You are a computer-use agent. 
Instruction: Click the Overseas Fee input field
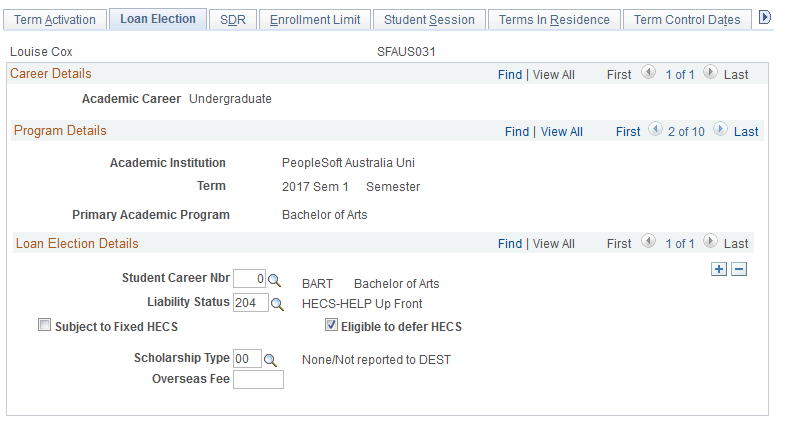point(258,379)
